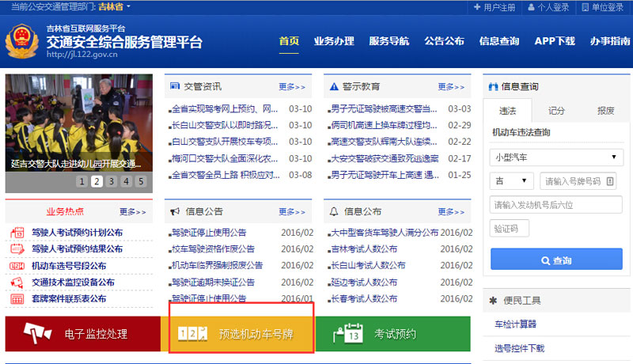This screenshot has height=364, width=633.
Task: Click the surveillance camera icon on 电子监控处理
Action: click(x=37, y=333)
